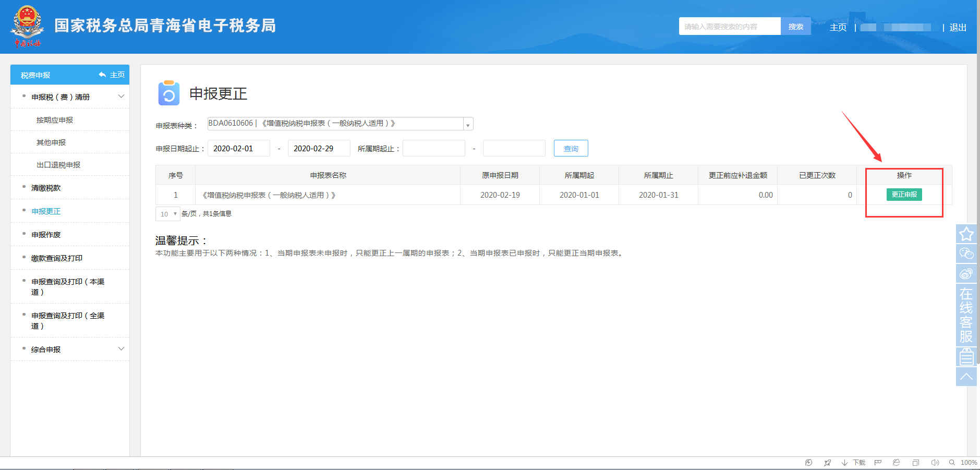The width and height of the screenshot is (980, 470).
Task: Expand the 申报税（费）清册 menu section
Action: click(121, 97)
